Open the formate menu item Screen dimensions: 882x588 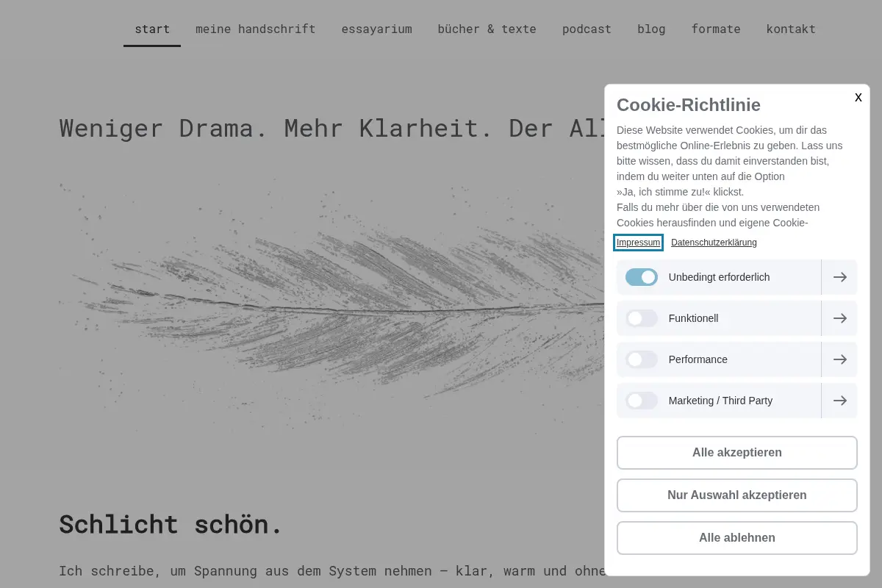tap(716, 29)
